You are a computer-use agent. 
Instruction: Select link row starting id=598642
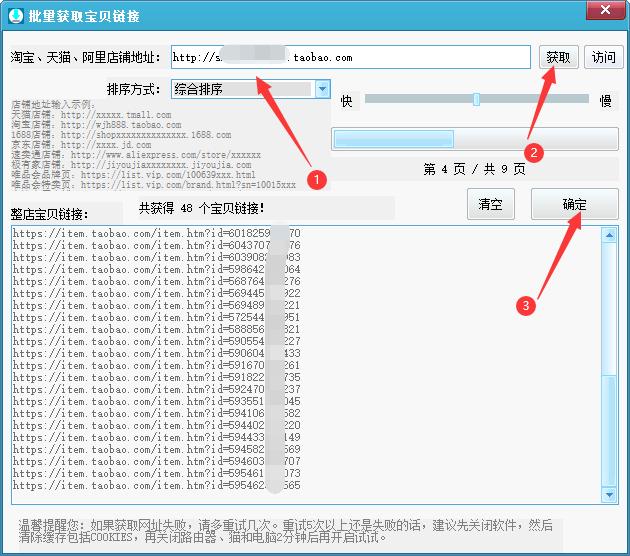click(156, 269)
